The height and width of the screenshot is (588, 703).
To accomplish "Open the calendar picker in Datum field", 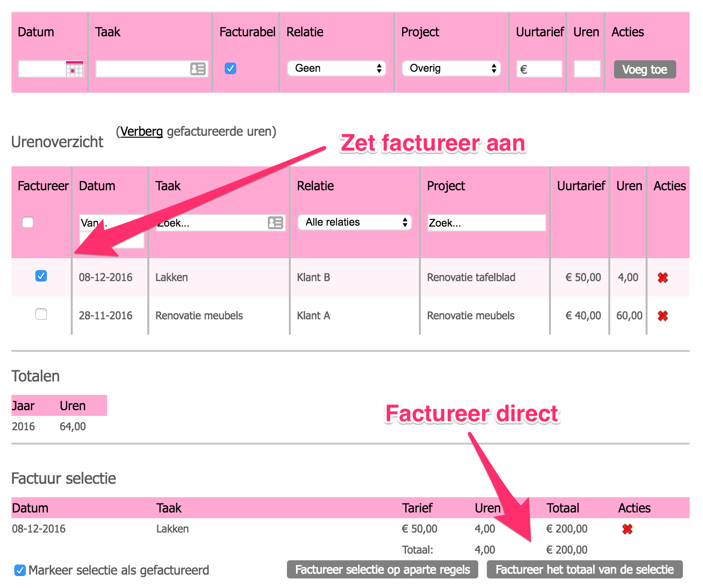I will point(74,69).
